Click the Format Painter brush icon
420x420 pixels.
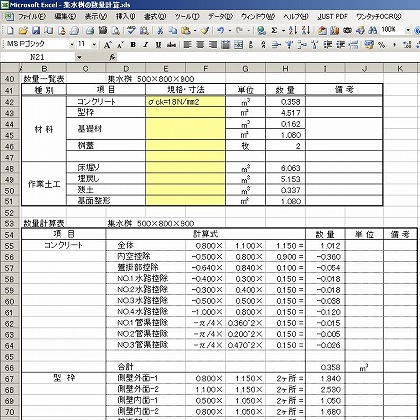click(205, 31)
